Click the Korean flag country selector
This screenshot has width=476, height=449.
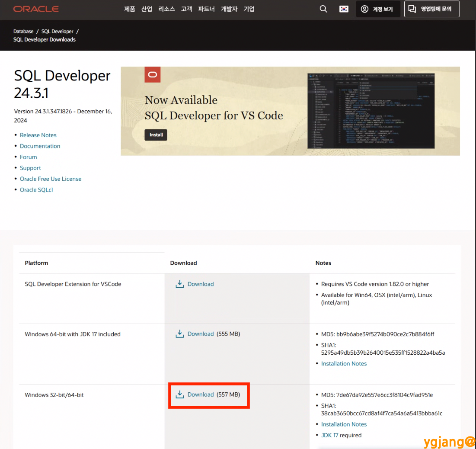click(x=344, y=9)
